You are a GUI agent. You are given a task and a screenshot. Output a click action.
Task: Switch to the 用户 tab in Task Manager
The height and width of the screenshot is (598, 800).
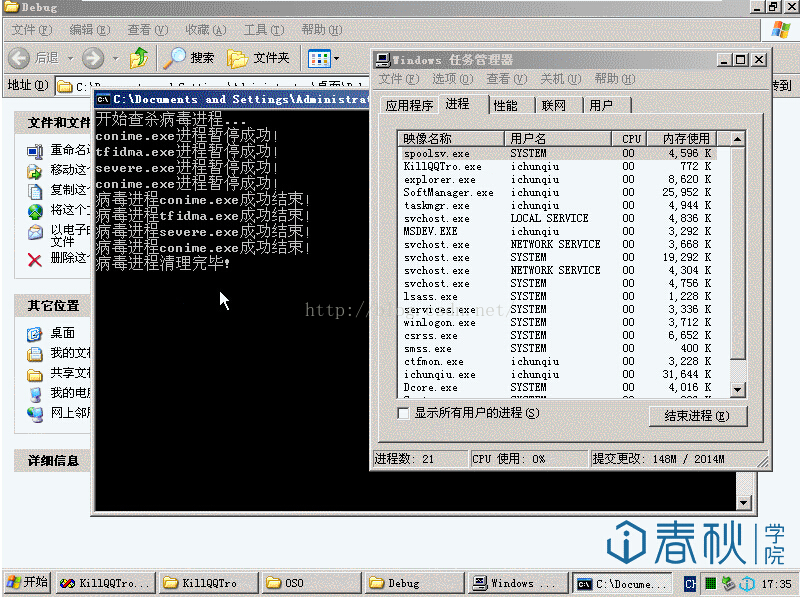tap(601, 106)
